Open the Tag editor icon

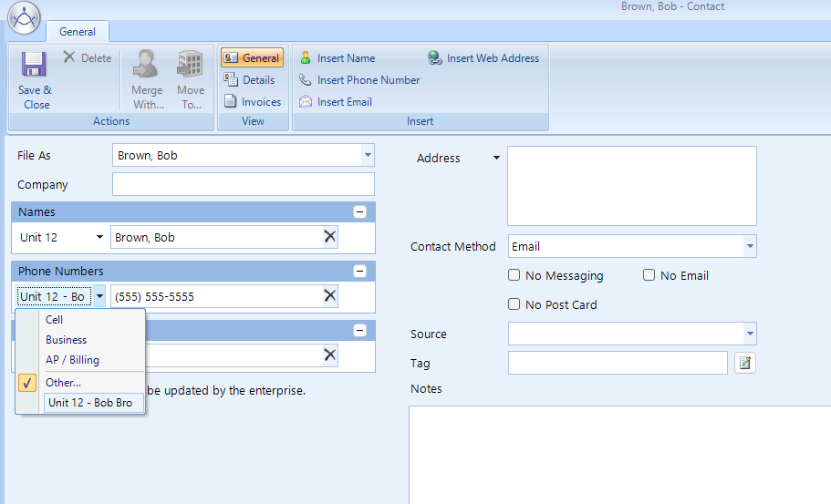point(745,364)
